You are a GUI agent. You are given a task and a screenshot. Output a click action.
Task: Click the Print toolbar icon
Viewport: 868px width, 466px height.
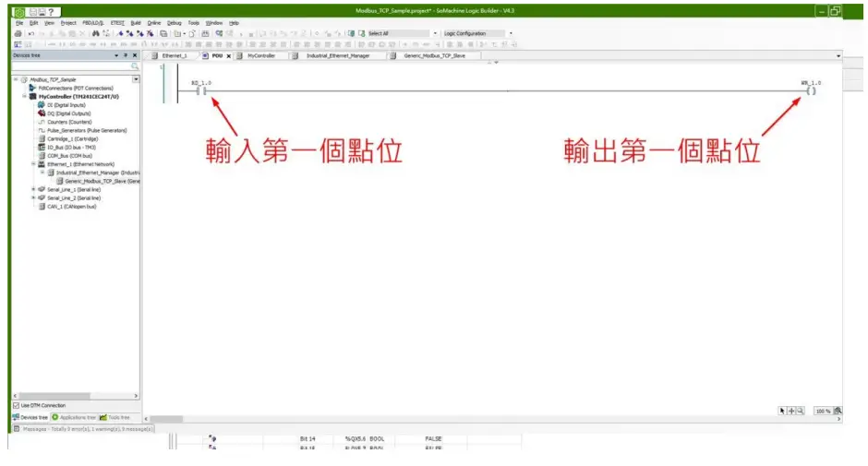coord(18,34)
